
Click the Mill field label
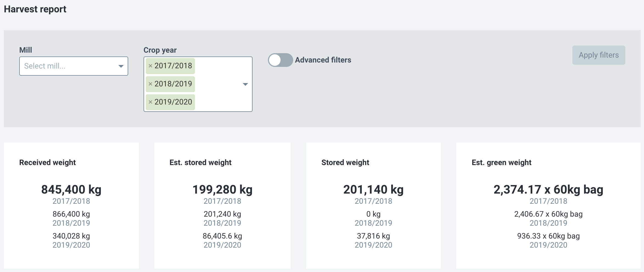(26, 50)
